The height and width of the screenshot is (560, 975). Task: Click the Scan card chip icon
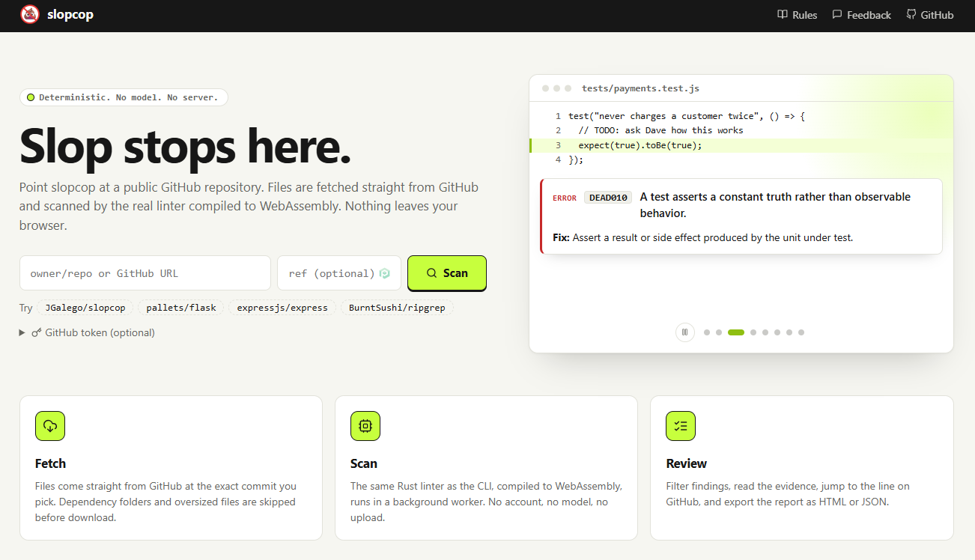(365, 426)
